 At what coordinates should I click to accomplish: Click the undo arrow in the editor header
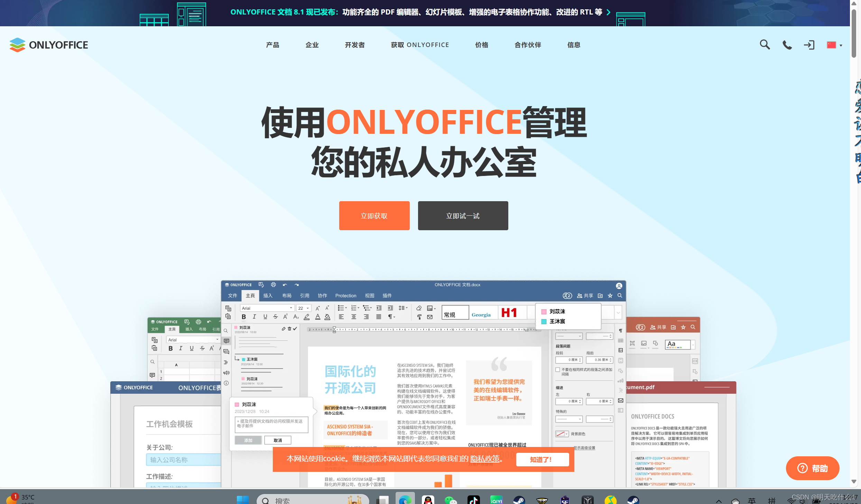click(285, 284)
